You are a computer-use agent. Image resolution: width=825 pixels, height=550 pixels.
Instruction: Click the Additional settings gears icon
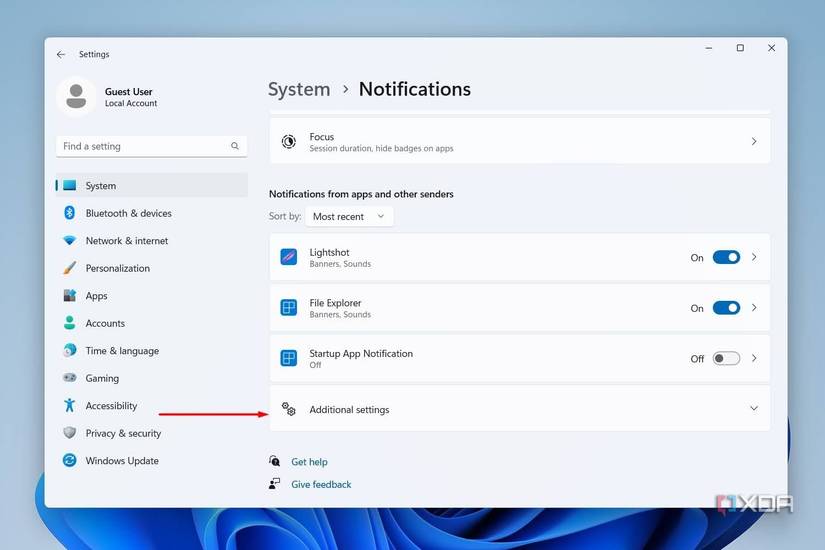click(x=288, y=409)
